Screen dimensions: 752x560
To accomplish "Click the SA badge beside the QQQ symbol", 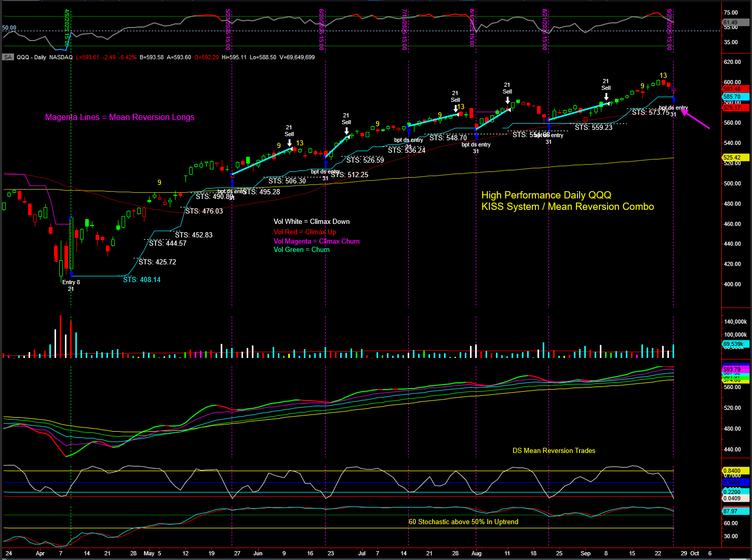I will click(x=8, y=57).
